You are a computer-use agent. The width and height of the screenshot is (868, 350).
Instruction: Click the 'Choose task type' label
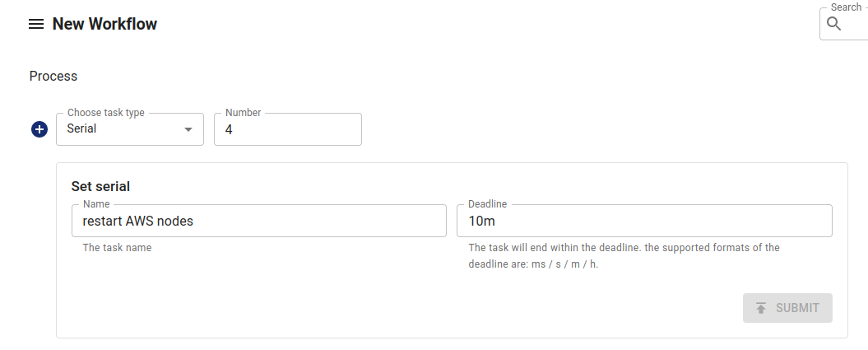pyautogui.click(x=105, y=113)
